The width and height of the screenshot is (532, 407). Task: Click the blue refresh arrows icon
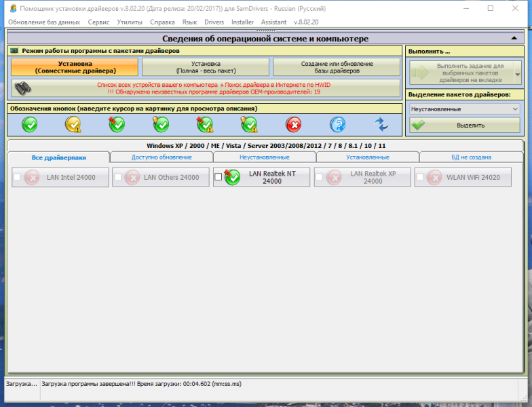pyautogui.click(x=381, y=125)
